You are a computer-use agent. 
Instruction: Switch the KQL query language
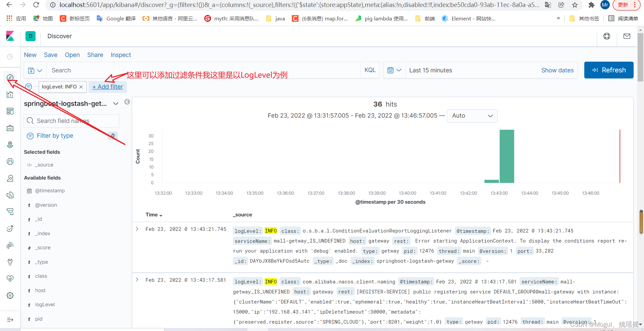[x=370, y=70]
